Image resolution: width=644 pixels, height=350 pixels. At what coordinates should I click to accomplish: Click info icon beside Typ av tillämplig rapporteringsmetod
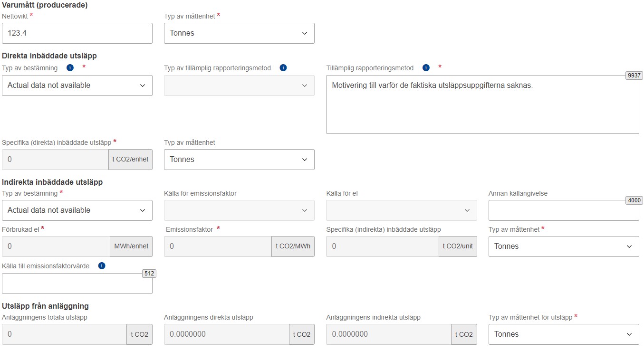pyautogui.click(x=283, y=68)
